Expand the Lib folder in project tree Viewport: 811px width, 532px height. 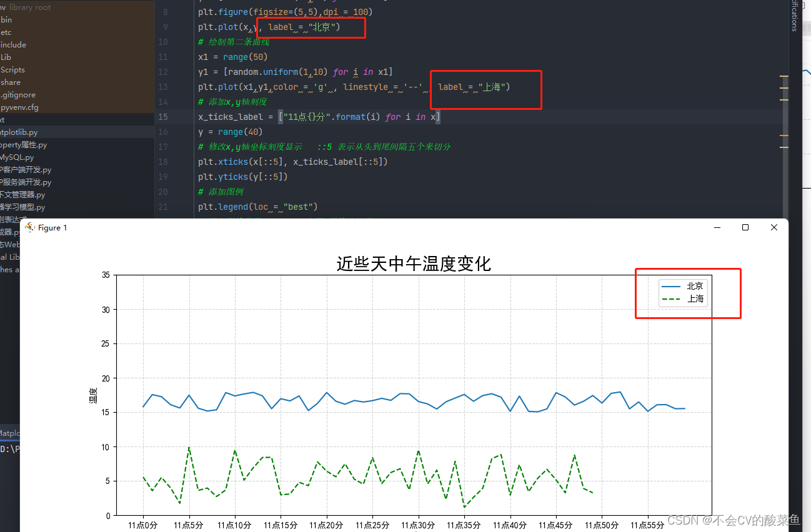6,57
